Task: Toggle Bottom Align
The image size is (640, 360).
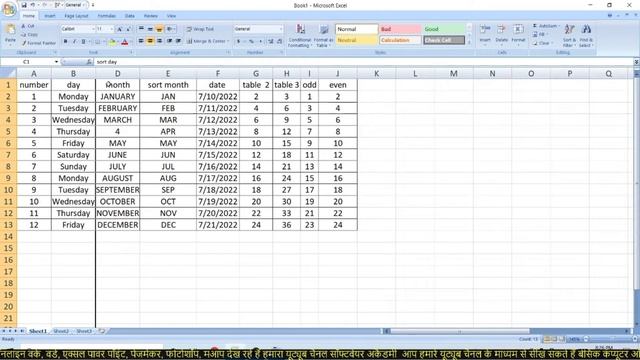Action: tap(159, 29)
